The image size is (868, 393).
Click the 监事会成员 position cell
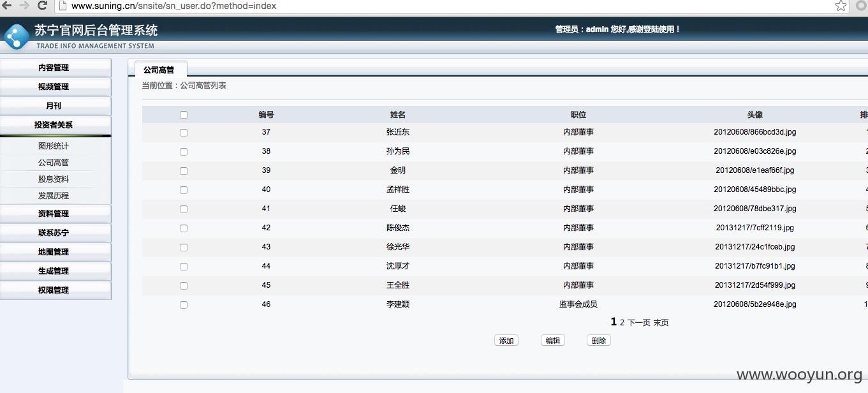578,304
